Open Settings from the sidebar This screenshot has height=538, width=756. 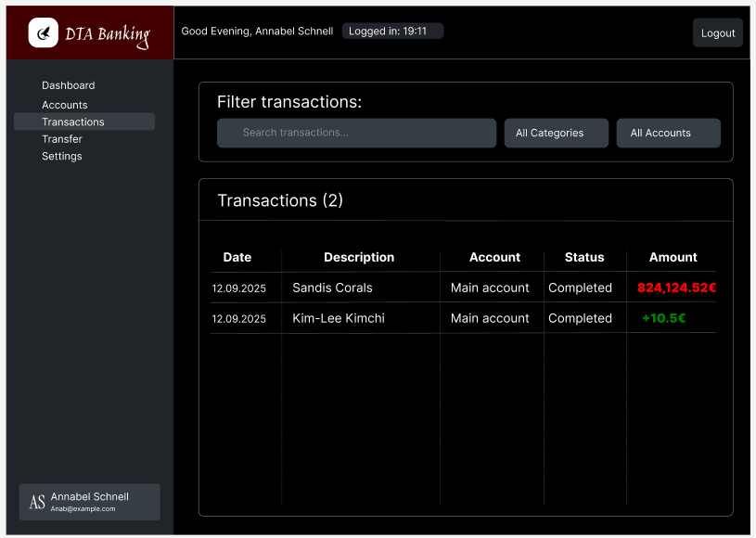pyautogui.click(x=62, y=156)
